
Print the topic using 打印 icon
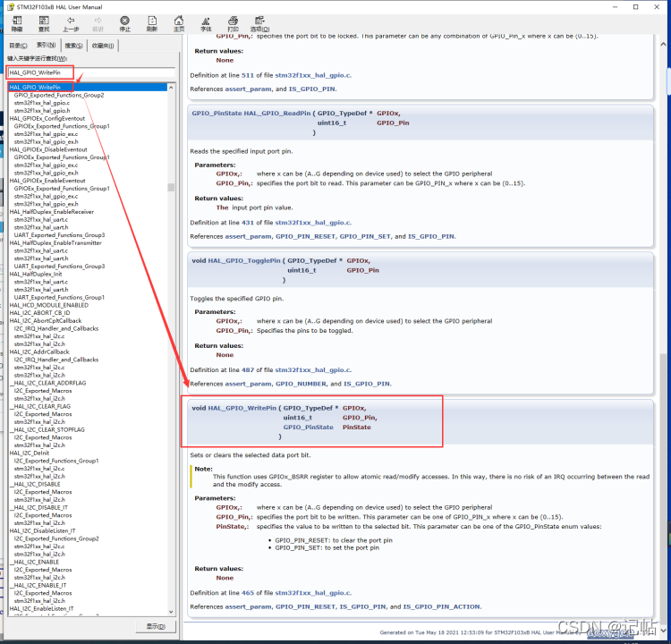233,24
